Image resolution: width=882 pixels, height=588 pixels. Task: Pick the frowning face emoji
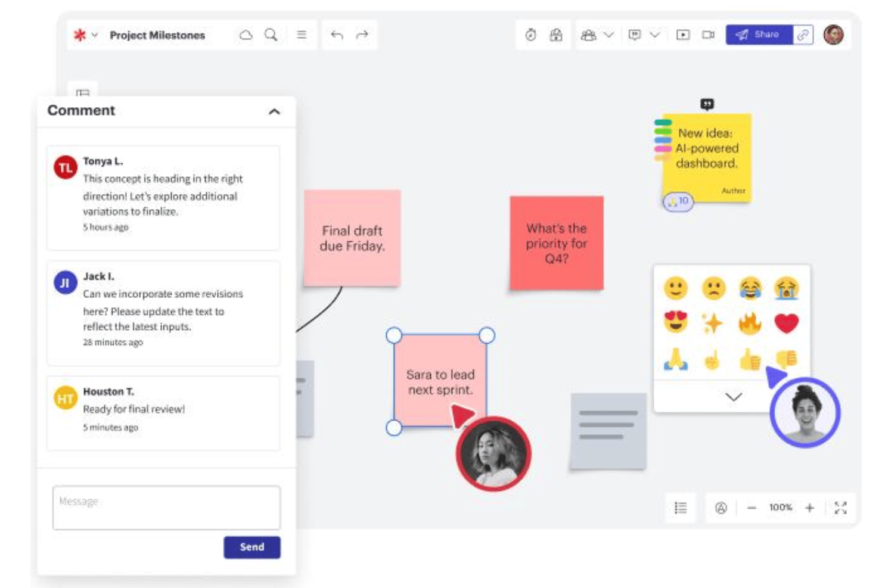point(713,288)
